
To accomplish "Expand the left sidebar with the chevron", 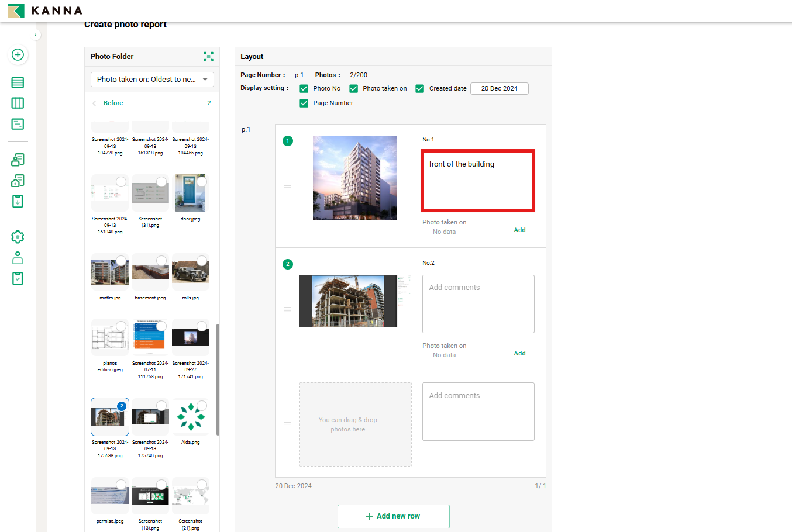I will (36, 35).
